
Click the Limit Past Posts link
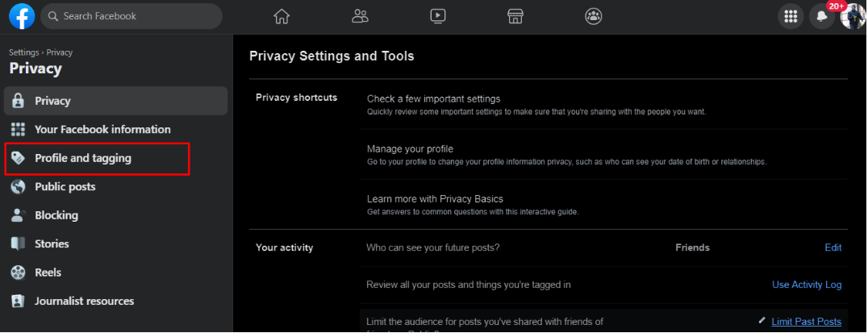pos(806,322)
